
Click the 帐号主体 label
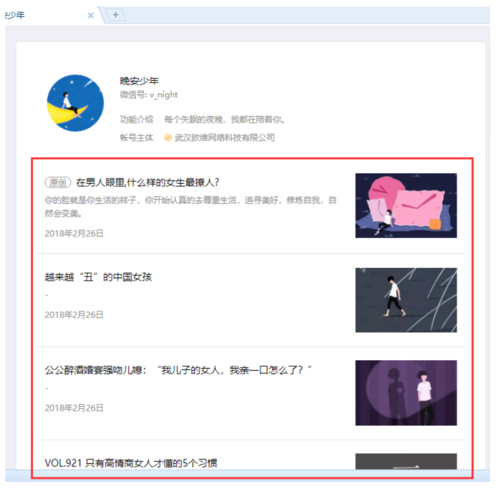coord(136,137)
